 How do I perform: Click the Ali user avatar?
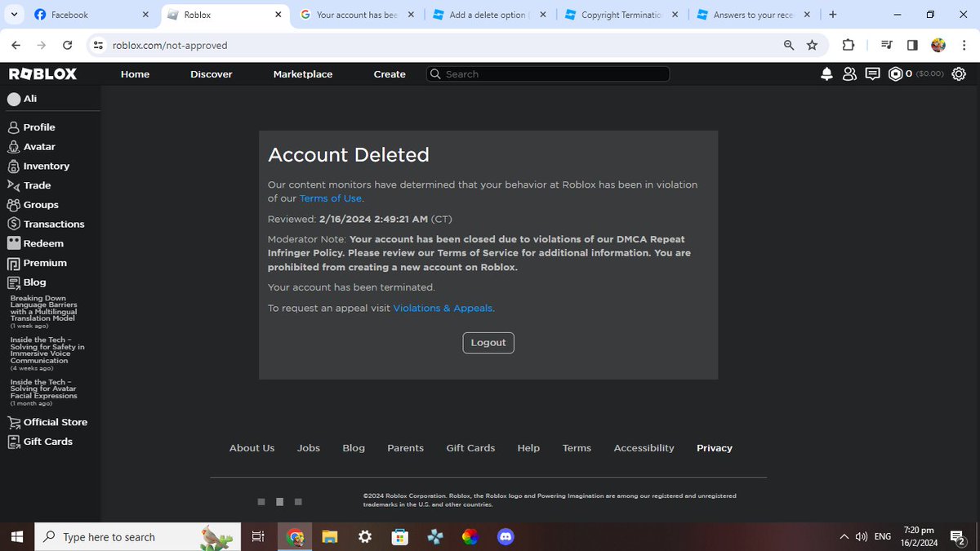(14, 99)
